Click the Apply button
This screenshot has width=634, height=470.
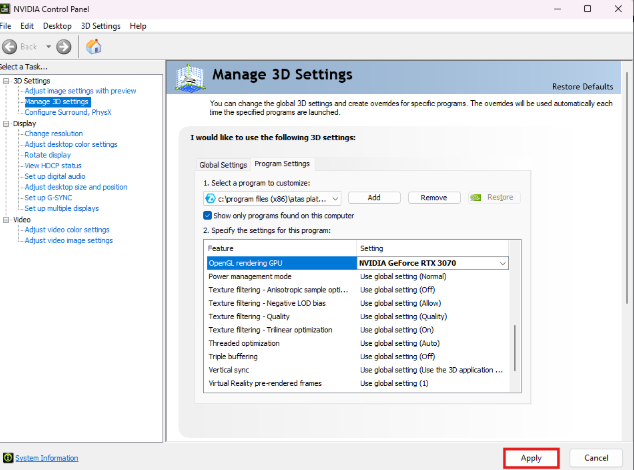tap(531, 458)
